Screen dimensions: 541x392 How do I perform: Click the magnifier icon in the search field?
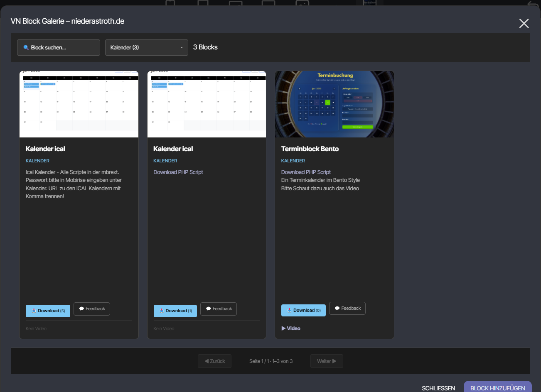tap(26, 47)
